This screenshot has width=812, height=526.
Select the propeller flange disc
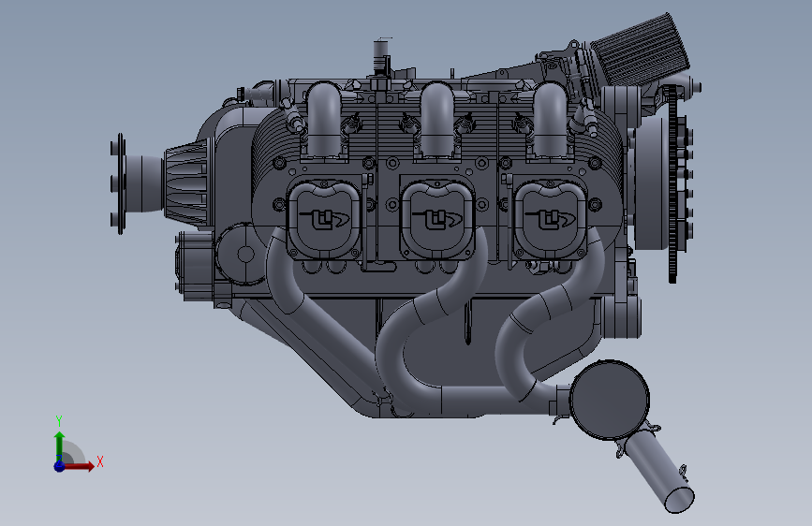119,183
